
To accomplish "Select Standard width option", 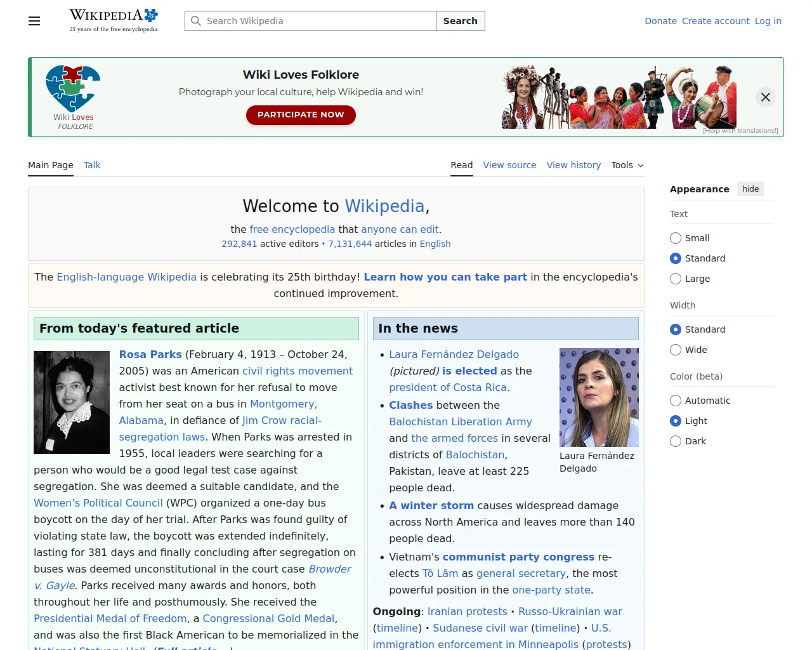I will [x=676, y=329].
